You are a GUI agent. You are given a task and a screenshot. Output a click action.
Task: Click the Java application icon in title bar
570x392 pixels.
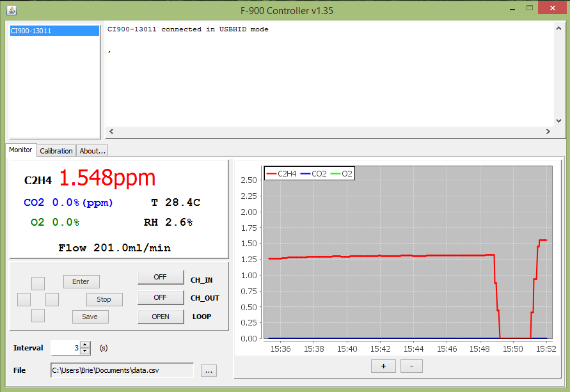pyautogui.click(x=12, y=10)
